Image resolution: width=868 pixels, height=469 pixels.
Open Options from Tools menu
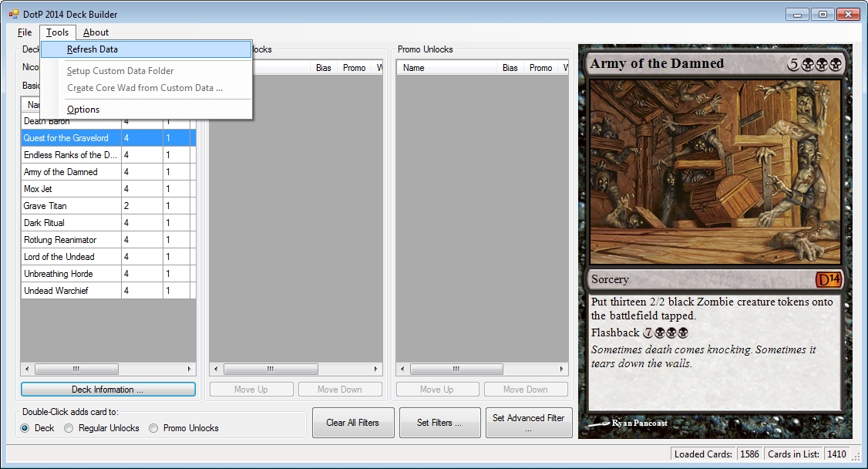(x=83, y=110)
